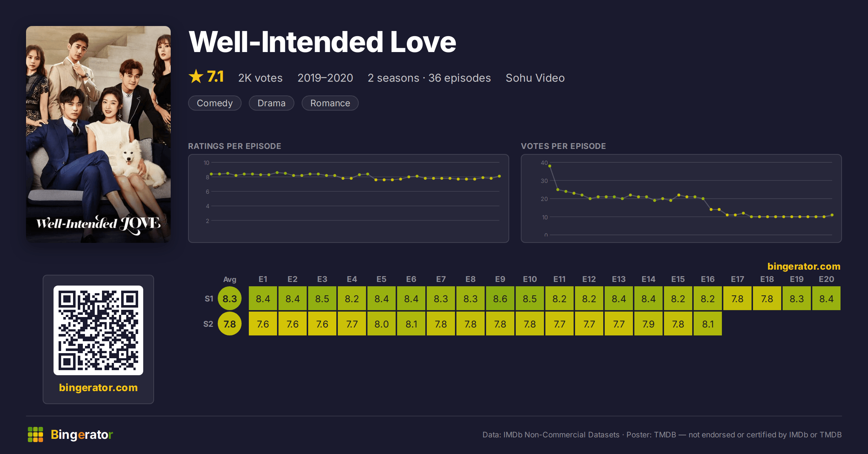Open bingerator.com link under QR code

tap(98, 387)
